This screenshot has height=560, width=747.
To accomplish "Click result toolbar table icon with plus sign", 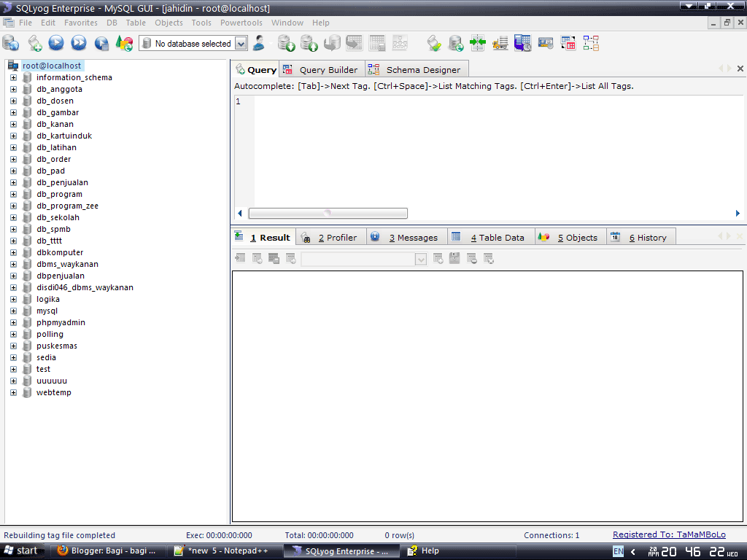I will [x=438, y=258].
